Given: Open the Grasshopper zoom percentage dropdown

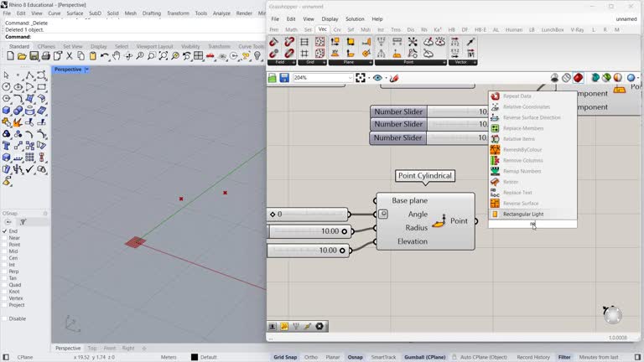Looking at the screenshot, I should coord(349,78).
